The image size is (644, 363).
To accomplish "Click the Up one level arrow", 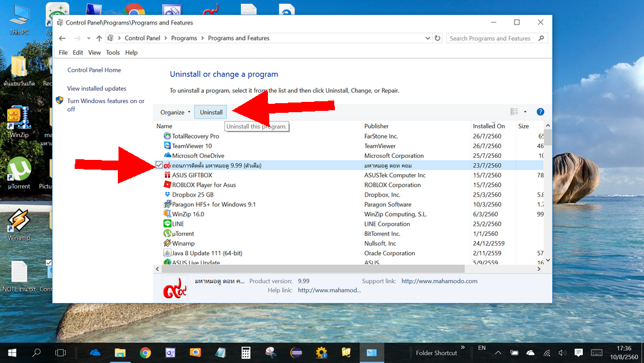I will click(x=99, y=38).
